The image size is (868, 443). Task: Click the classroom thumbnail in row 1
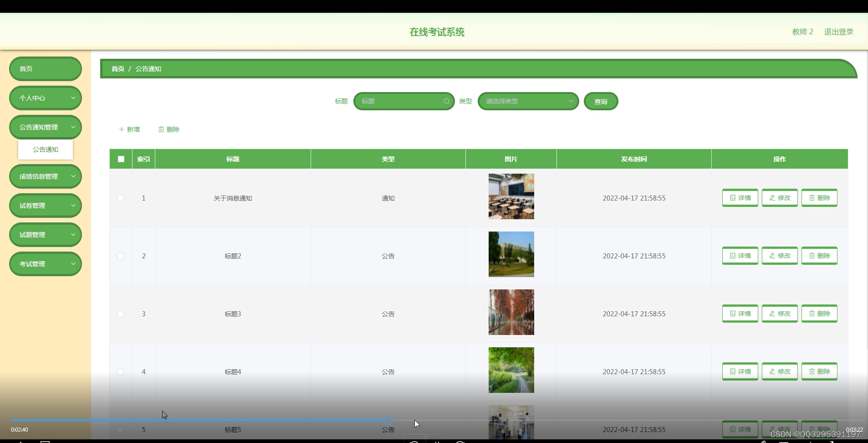pyautogui.click(x=511, y=196)
